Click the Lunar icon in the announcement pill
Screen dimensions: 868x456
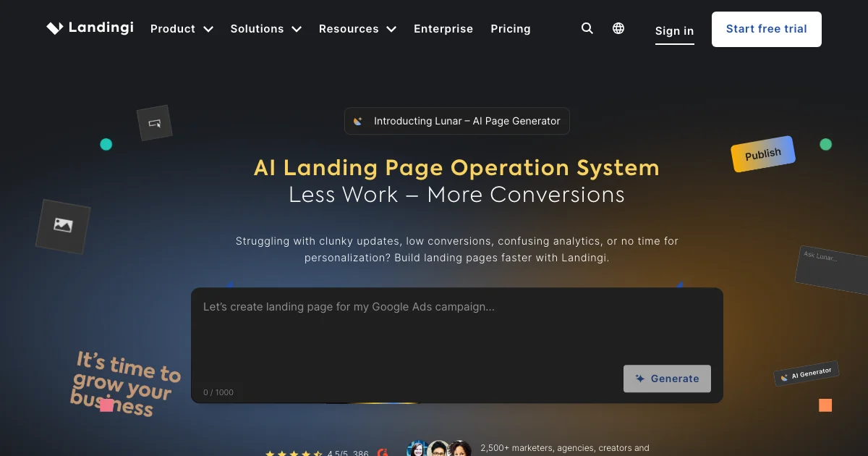point(358,121)
